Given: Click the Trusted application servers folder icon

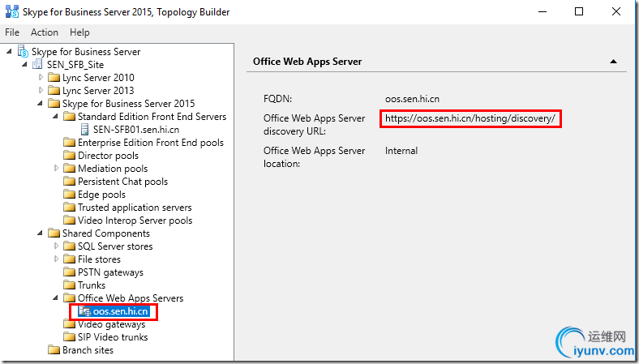Looking at the screenshot, I should coord(69,208).
